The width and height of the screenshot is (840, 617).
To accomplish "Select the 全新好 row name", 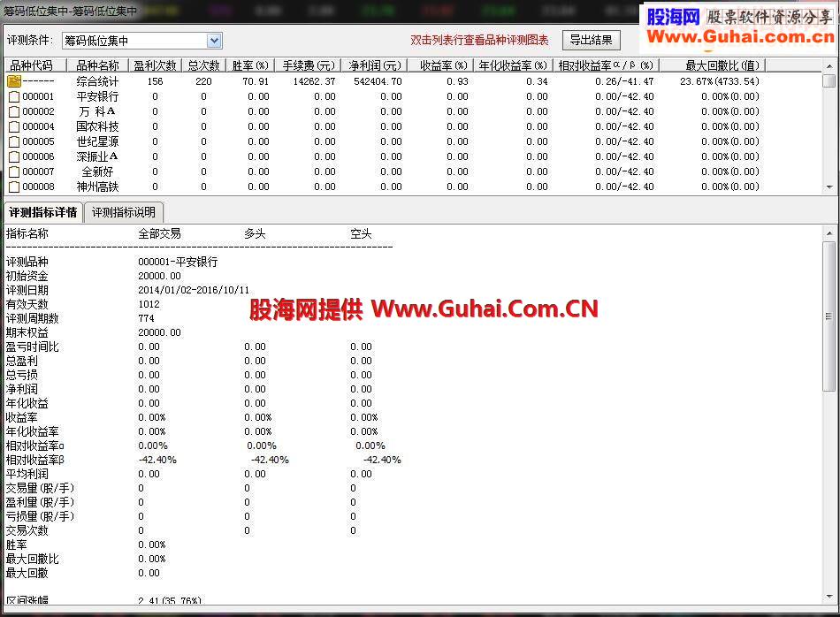I will (97, 171).
